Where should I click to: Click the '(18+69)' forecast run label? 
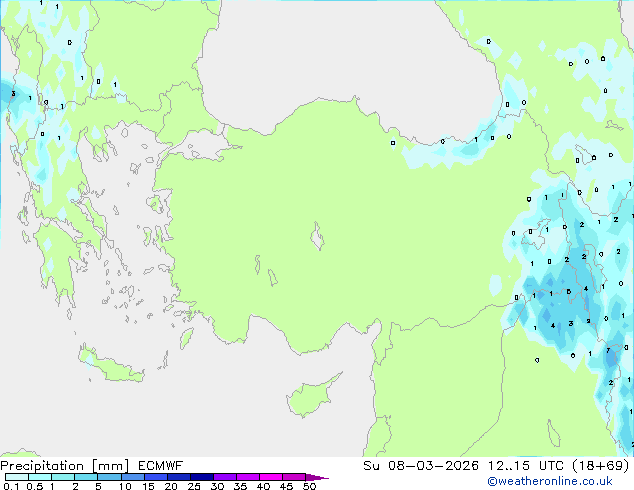tap(601, 466)
